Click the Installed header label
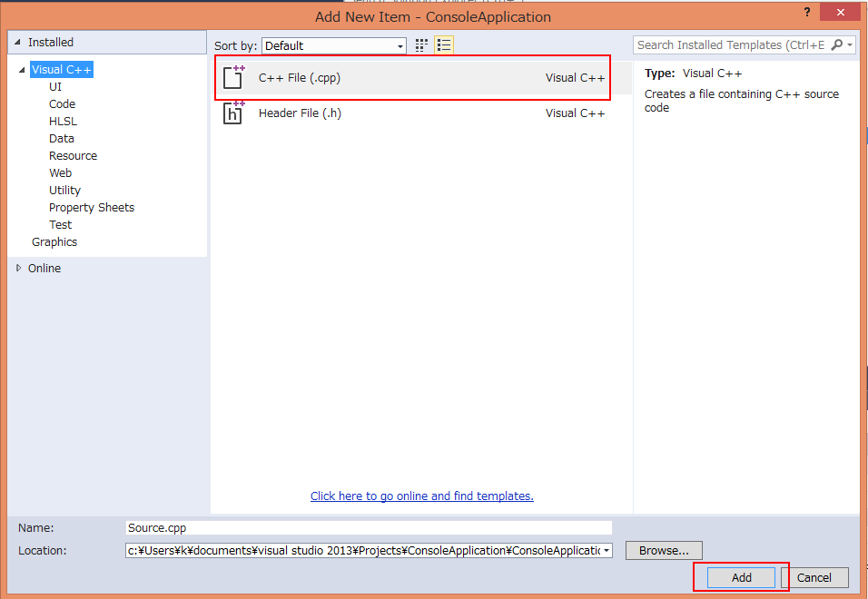Image resolution: width=868 pixels, height=599 pixels. point(50,42)
